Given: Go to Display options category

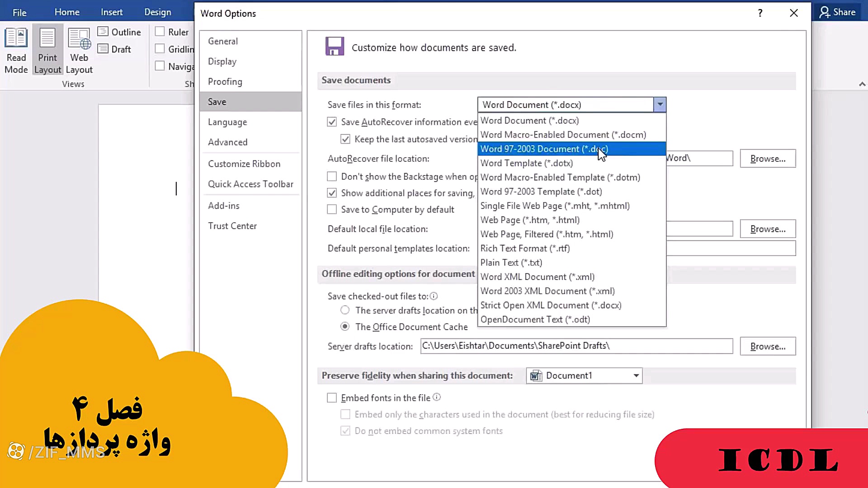Looking at the screenshot, I should [x=250, y=61].
